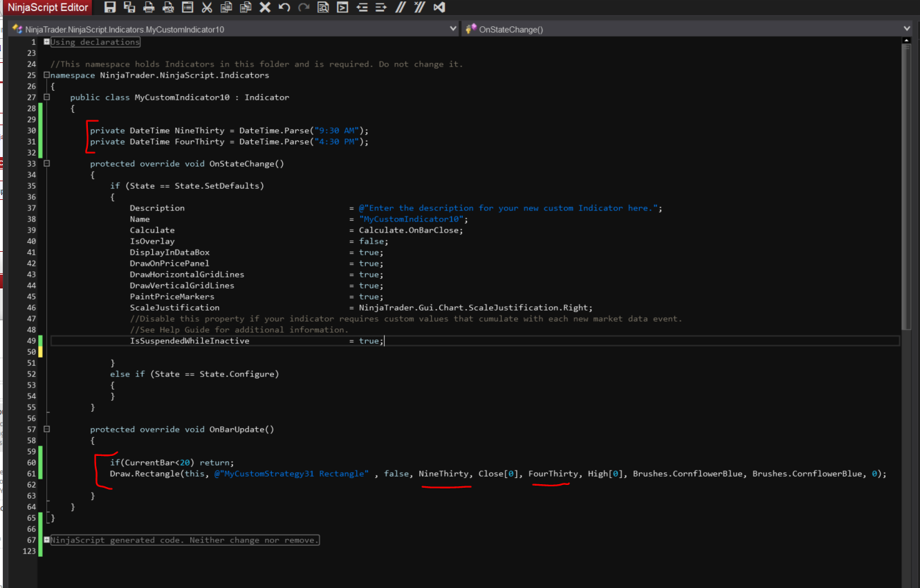Click the Increase indent icon
Viewport: 920px width, 588px height.
380,8
